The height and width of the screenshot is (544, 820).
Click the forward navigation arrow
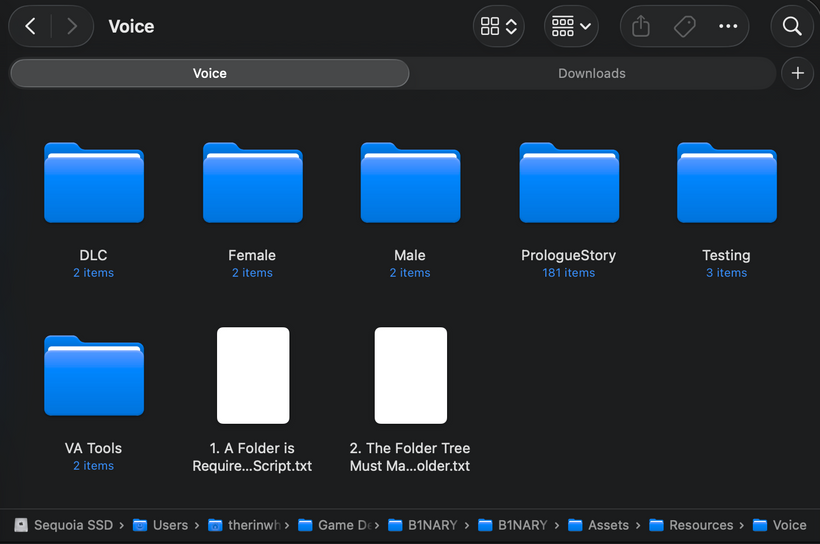coord(71,27)
